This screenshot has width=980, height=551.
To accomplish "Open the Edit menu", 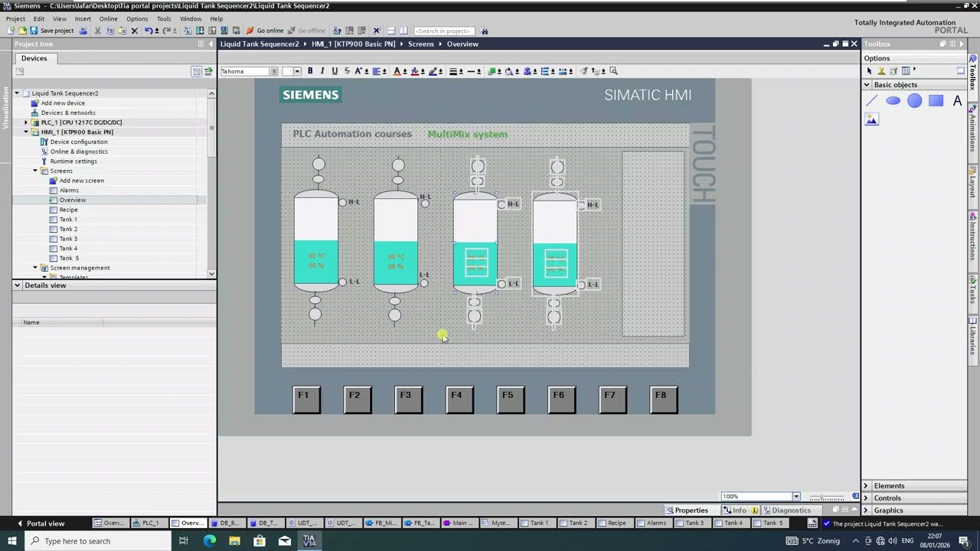I will coord(39,18).
